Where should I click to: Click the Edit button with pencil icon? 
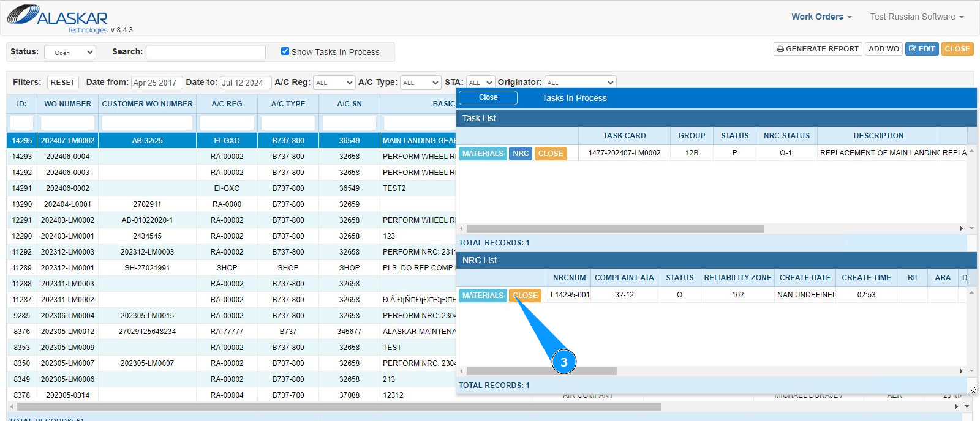[921, 49]
